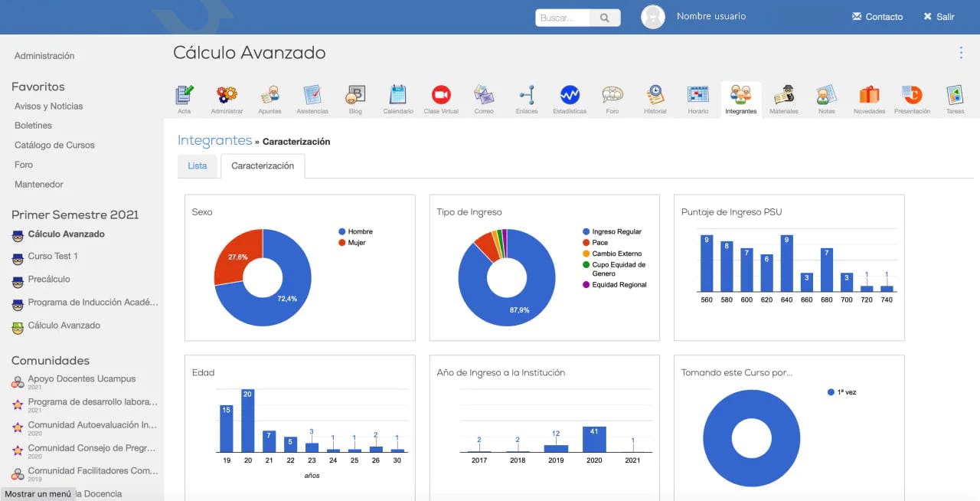The width and height of the screenshot is (980, 501).
Task: Select the Notas icon
Action: pyautogui.click(x=826, y=98)
